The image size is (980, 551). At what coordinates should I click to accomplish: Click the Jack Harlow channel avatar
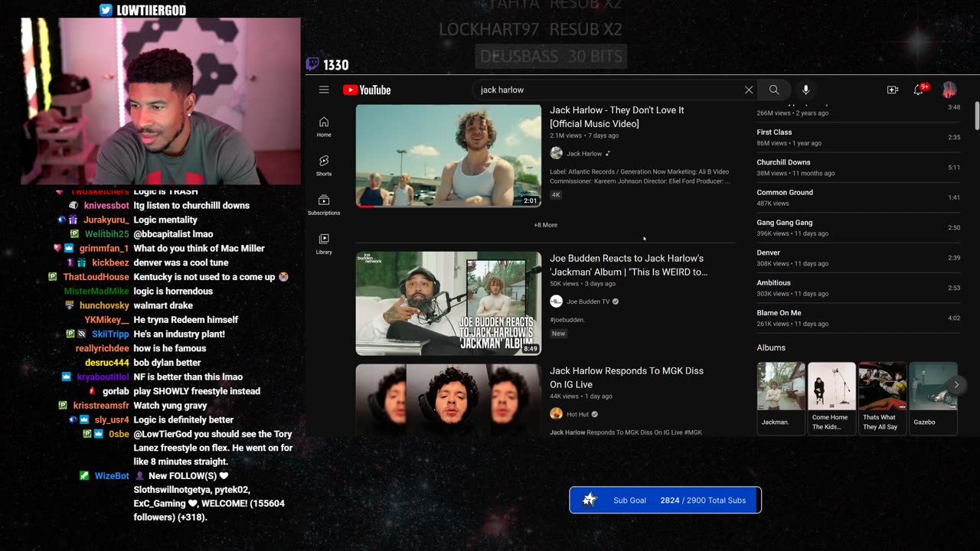click(x=557, y=153)
